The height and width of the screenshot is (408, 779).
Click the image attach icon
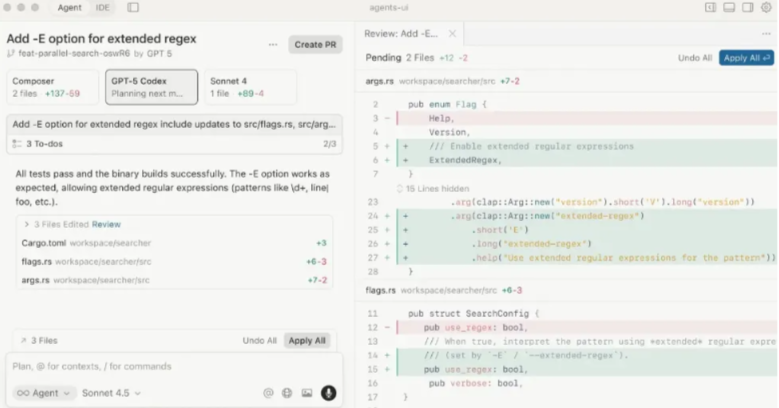(x=307, y=393)
